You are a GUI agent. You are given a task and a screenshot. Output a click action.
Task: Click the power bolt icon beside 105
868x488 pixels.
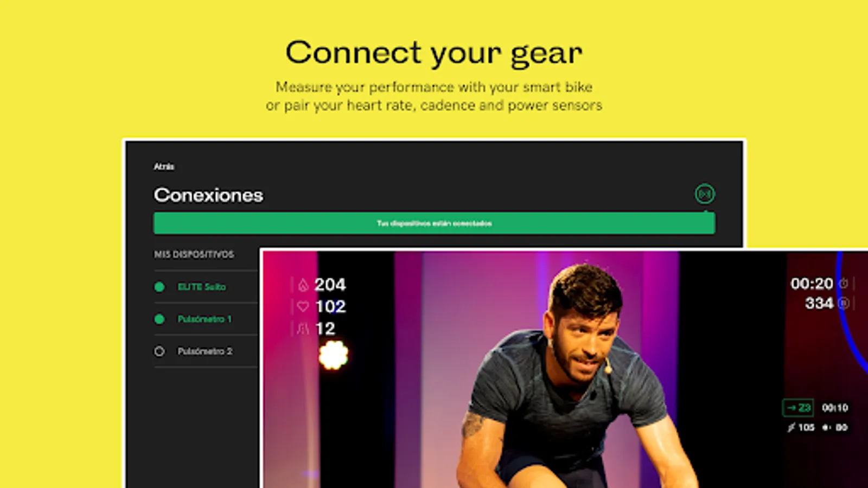click(x=792, y=427)
